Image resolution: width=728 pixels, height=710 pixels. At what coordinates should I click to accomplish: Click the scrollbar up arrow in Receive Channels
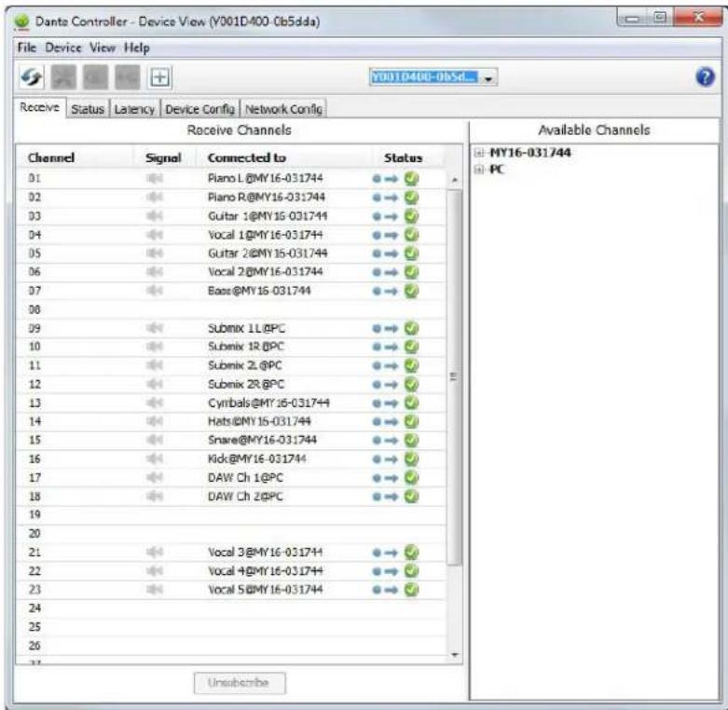(x=455, y=180)
